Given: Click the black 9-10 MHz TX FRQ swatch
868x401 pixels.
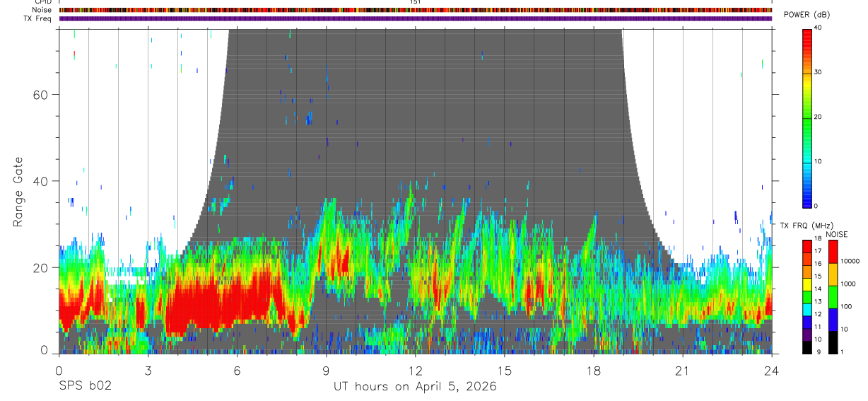Looking at the screenshot, I should 807,347.
